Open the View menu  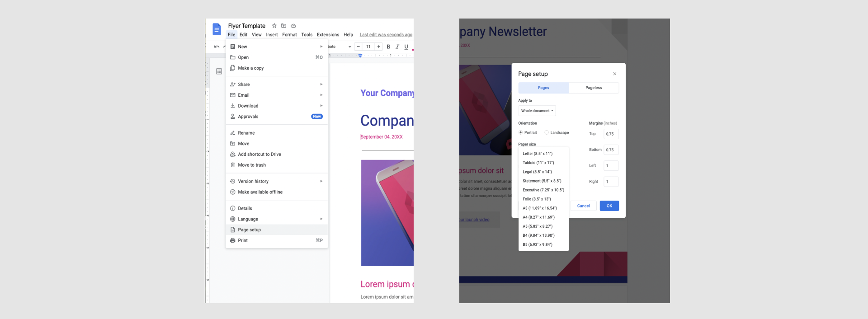pyautogui.click(x=257, y=35)
